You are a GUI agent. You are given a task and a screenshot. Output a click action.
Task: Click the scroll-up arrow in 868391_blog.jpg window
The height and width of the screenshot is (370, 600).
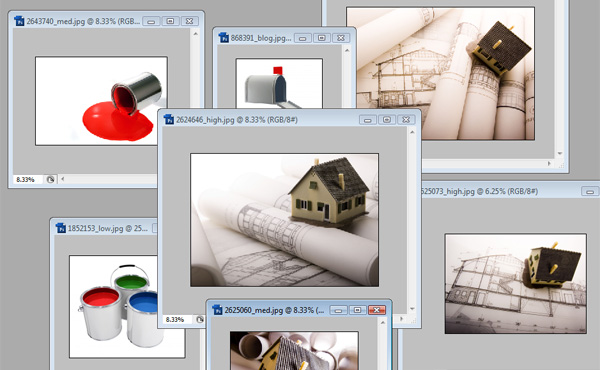click(347, 51)
